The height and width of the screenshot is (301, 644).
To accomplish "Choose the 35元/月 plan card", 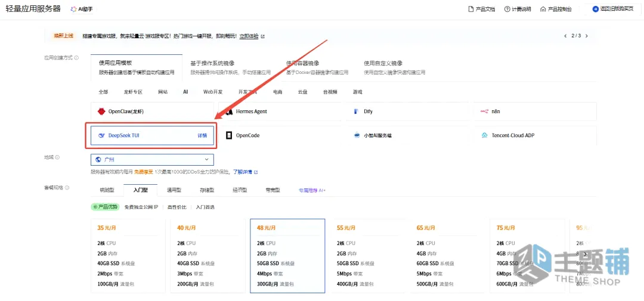I will [x=128, y=256].
